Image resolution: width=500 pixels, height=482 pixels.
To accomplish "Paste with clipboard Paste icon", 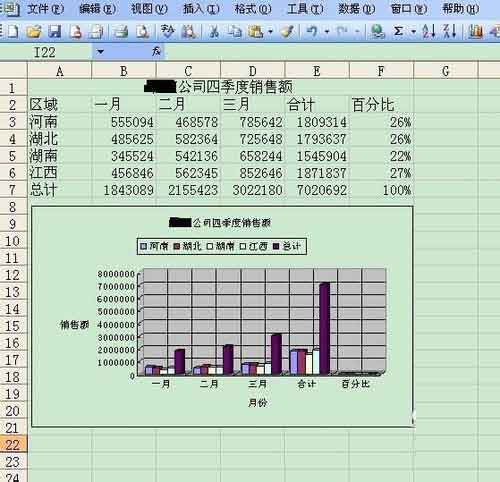I will (x=255, y=31).
